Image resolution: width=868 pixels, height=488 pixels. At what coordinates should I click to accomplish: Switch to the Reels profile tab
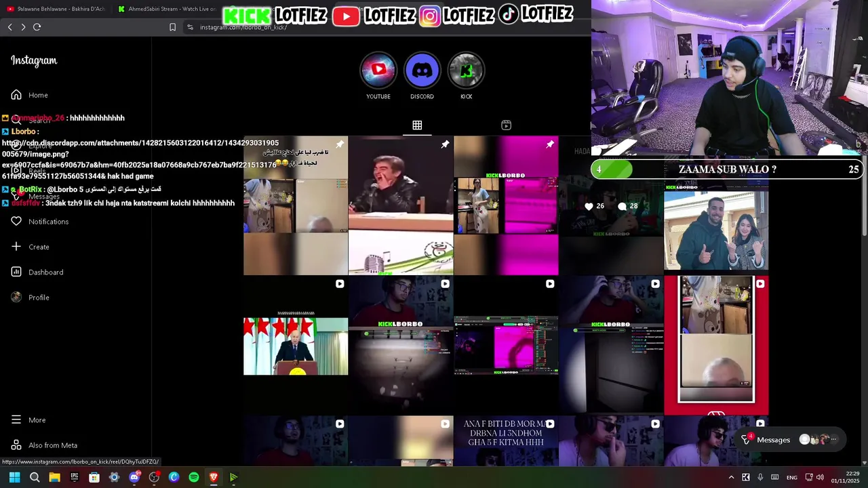pyautogui.click(x=506, y=125)
